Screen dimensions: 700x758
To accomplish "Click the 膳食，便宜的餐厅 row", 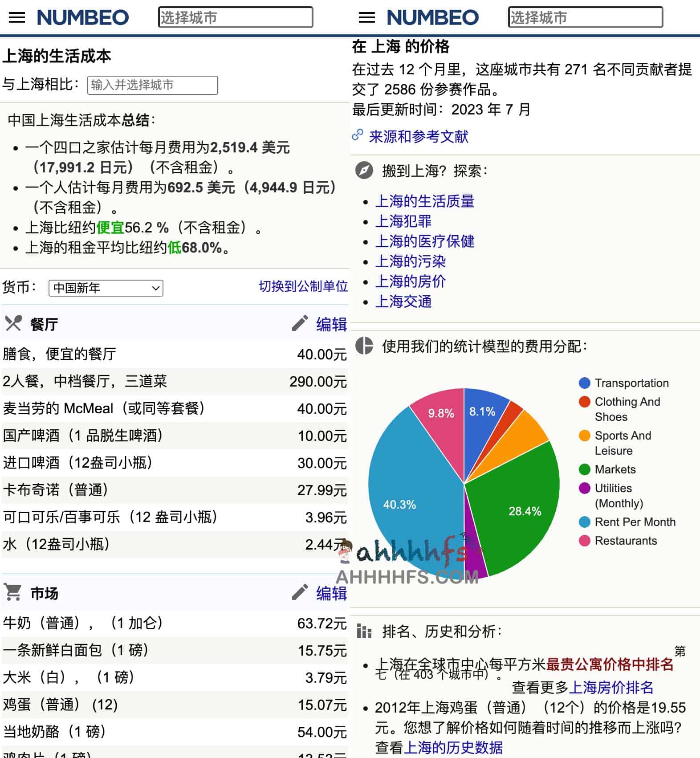I will tap(175, 354).
